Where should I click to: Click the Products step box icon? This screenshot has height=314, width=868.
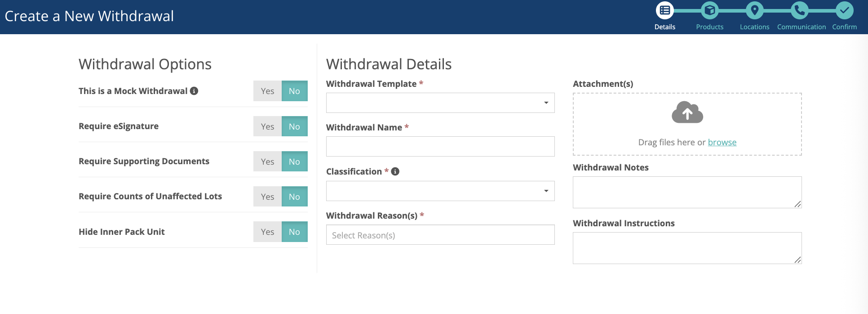click(x=710, y=10)
